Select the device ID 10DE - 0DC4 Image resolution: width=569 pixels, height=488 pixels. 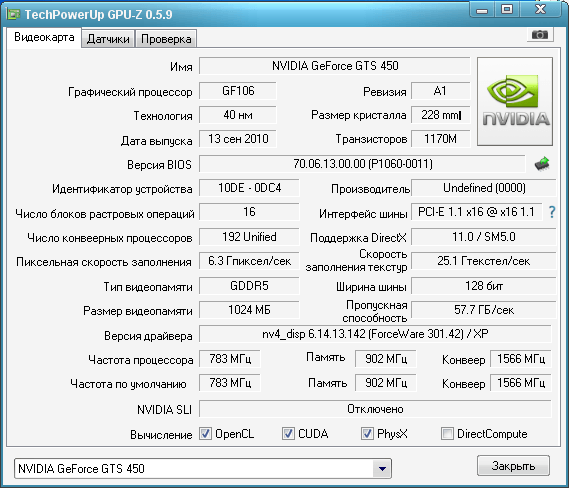(249, 188)
